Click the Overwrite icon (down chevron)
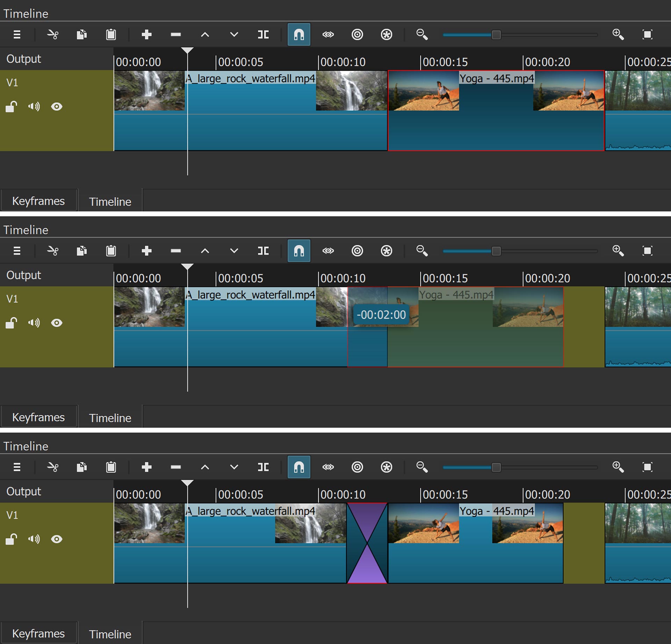Image resolution: width=671 pixels, height=644 pixels. tap(234, 34)
